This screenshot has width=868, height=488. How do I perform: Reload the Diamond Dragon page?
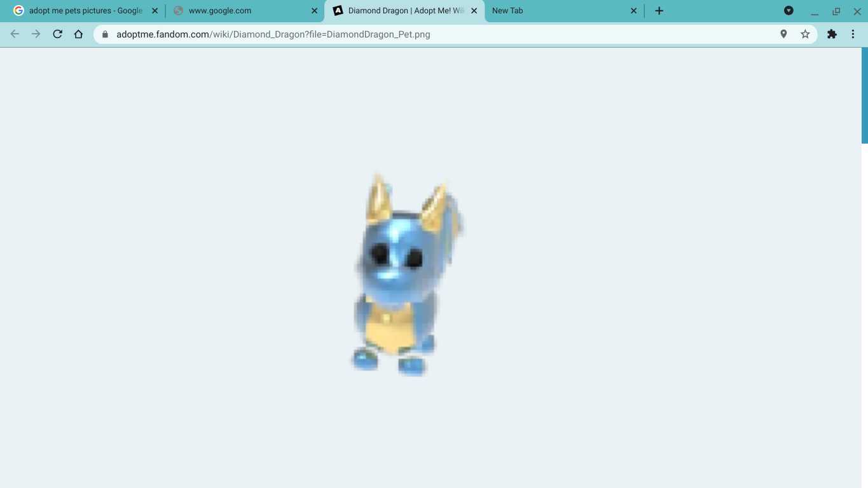pos(57,34)
